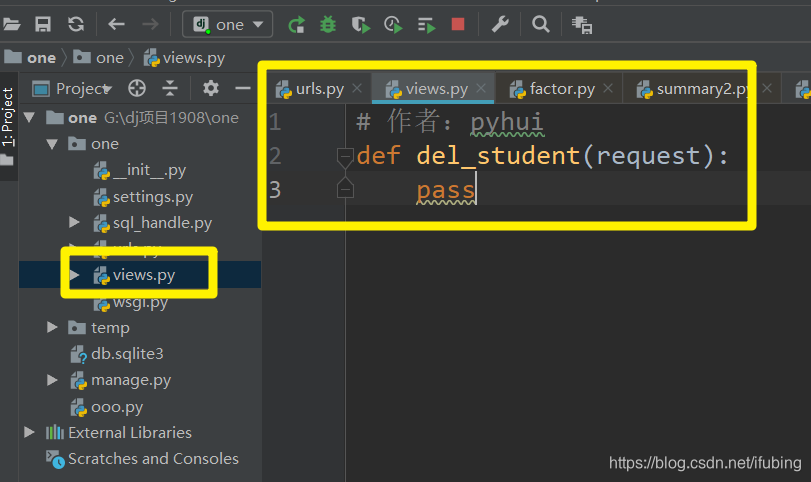Viewport: 811px width, 482px height.
Task: Hide the Project tool window
Action: click(x=243, y=88)
